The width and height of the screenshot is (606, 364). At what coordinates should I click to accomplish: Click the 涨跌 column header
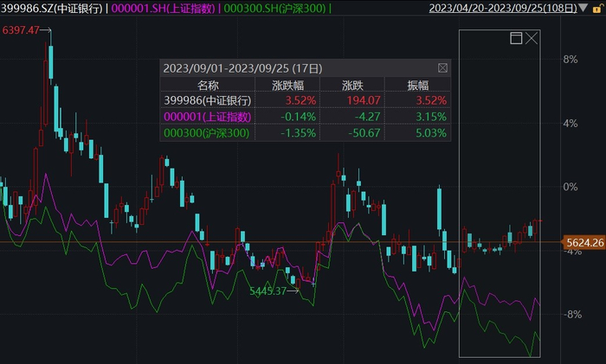click(352, 85)
